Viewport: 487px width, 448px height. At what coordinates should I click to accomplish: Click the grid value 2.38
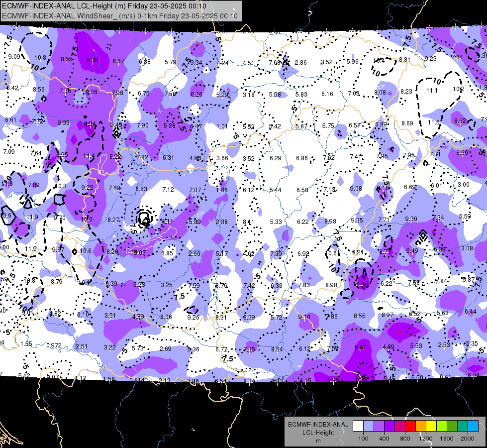[x=222, y=222]
